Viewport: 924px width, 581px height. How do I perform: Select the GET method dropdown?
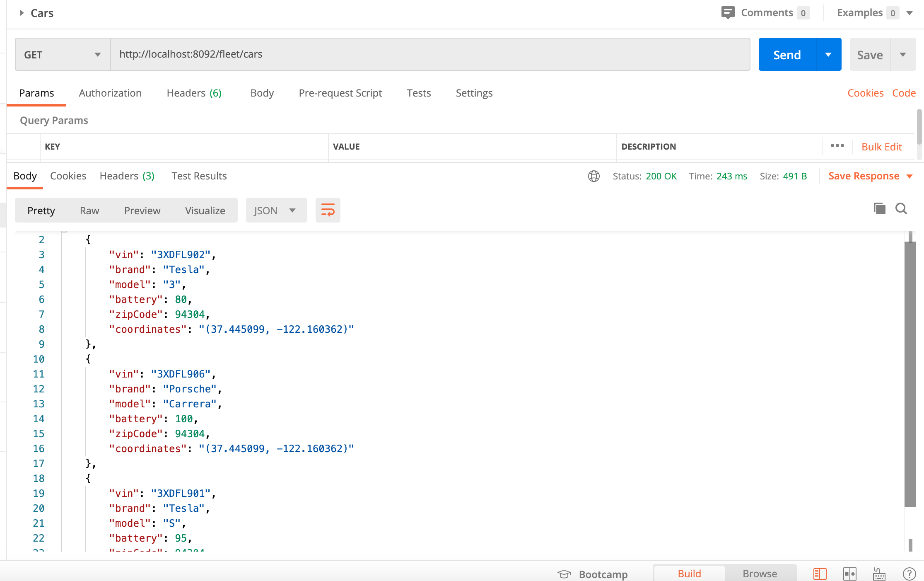click(61, 54)
